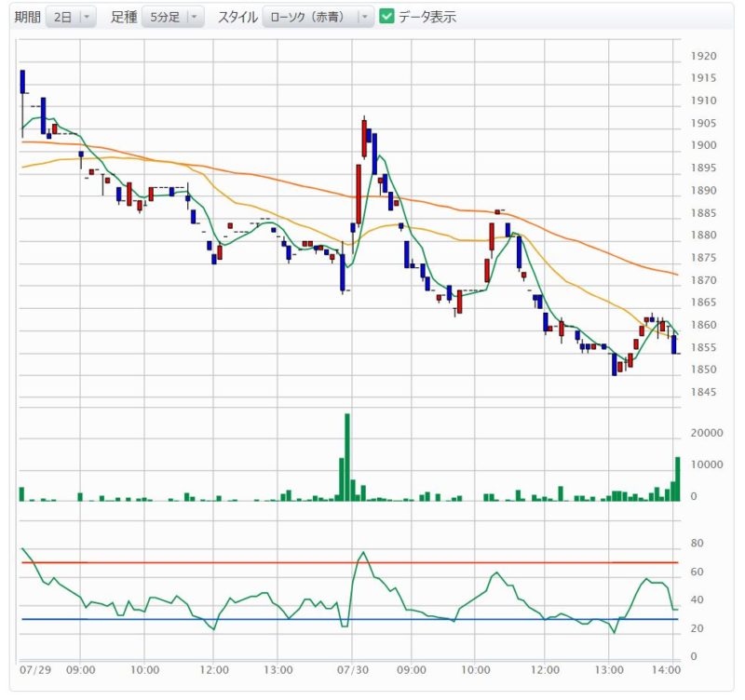Click the 07/30 date label
The width and height of the screenshot is (745, 700).
coord(353,669)
